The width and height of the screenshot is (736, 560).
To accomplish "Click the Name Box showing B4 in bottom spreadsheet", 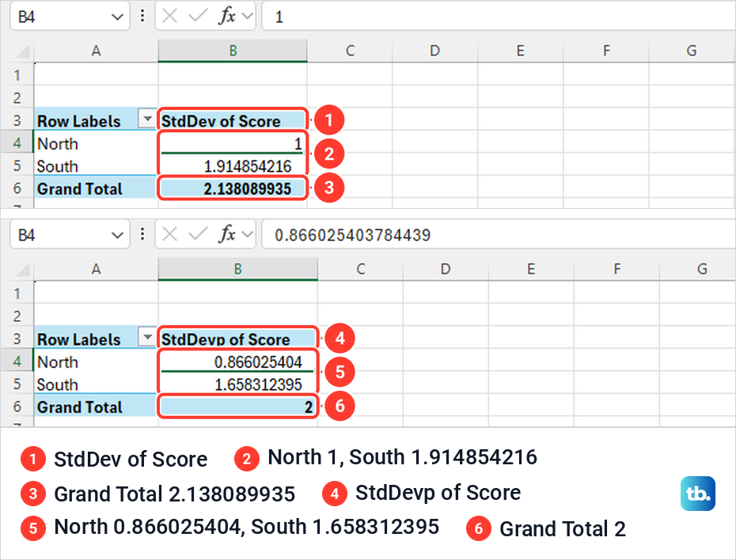I will 70,234.
